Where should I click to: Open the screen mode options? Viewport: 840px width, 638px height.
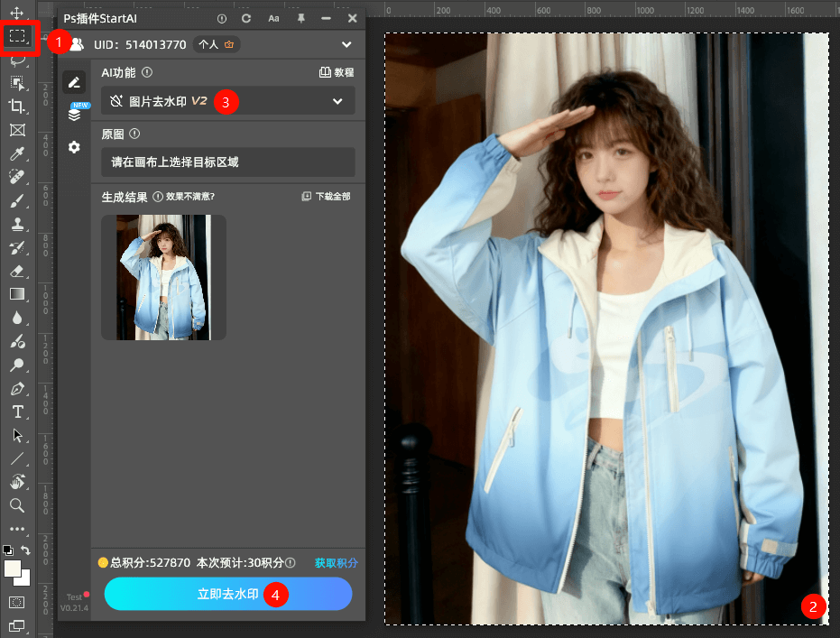pos(17,625)
